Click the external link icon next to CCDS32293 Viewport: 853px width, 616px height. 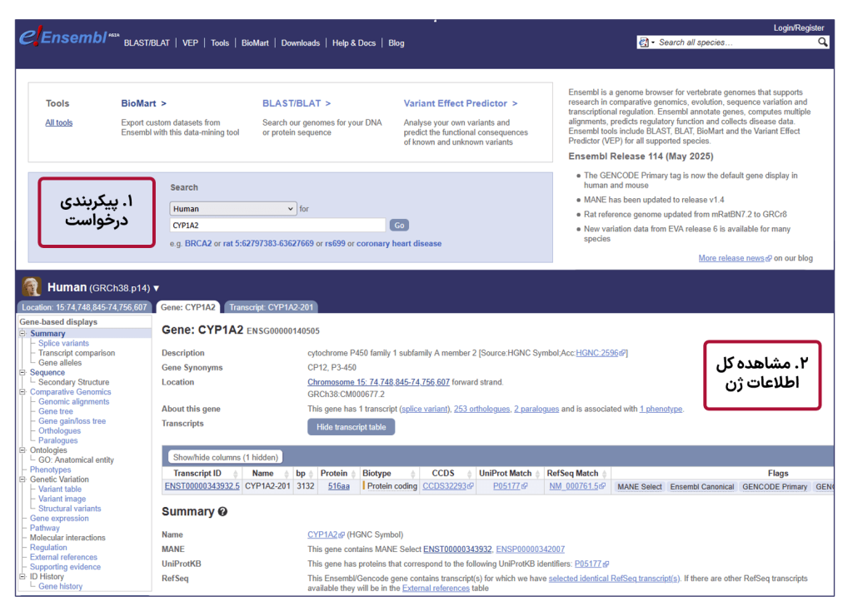pos(470,486)
